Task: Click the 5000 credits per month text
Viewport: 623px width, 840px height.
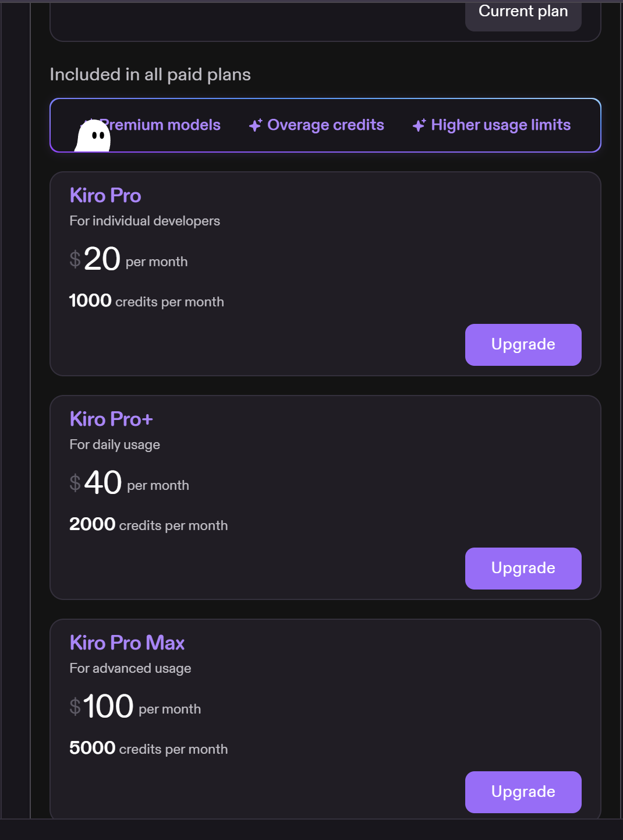Action: pyautogui.click(x=148, y=749)
